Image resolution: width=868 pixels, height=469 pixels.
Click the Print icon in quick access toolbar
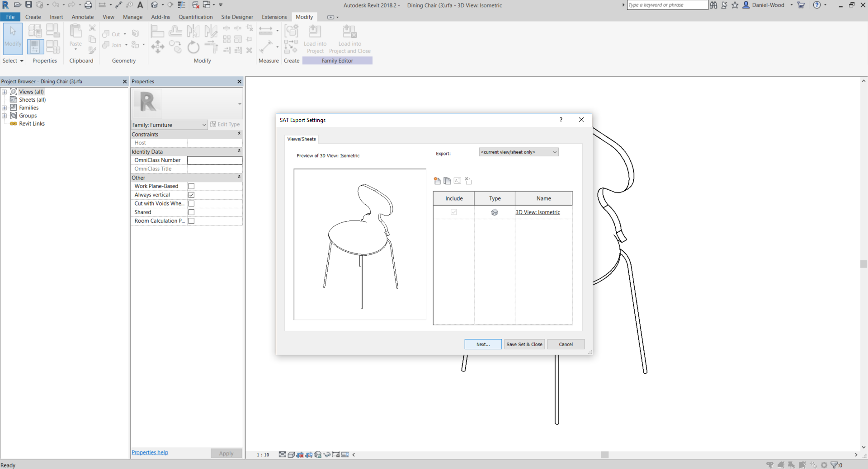point(89,5)
